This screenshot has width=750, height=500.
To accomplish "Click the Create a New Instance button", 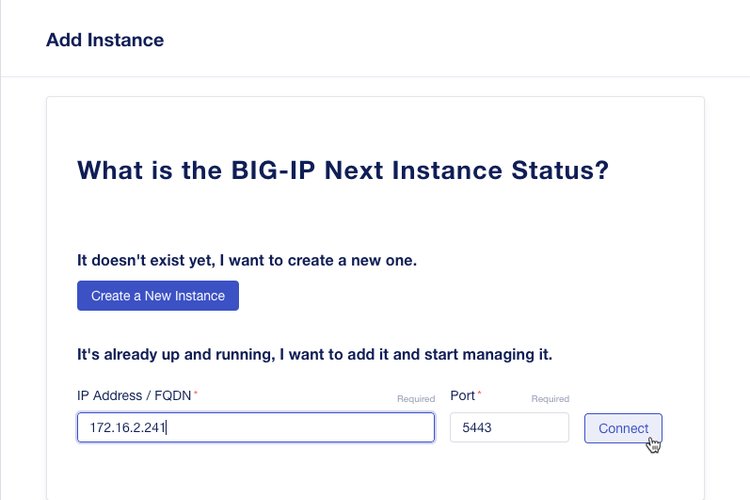I will pyautogui.click(x=158, y=296).
